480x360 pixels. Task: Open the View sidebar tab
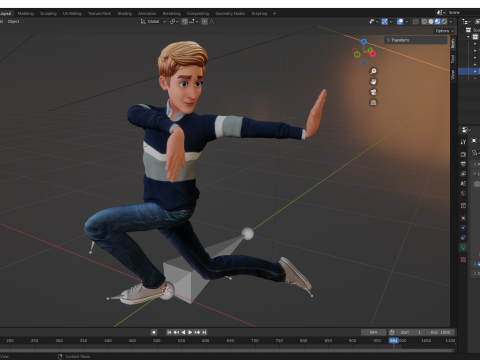453,75
